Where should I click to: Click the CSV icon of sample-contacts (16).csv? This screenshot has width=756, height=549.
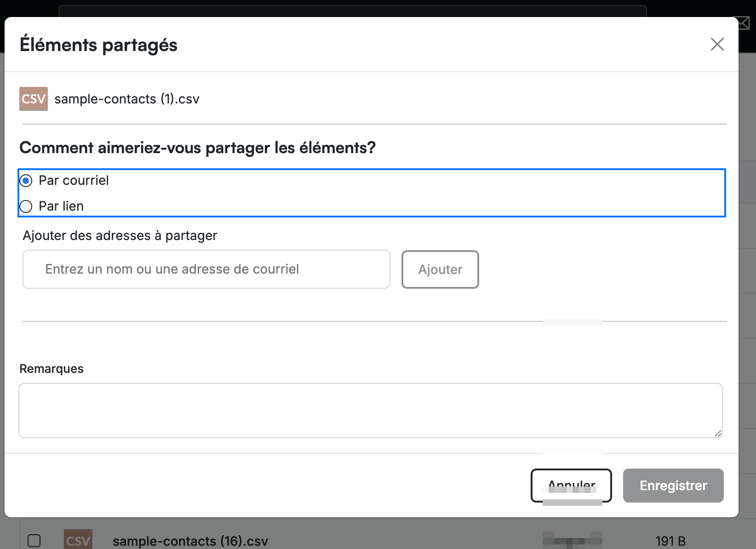(78, 539)
